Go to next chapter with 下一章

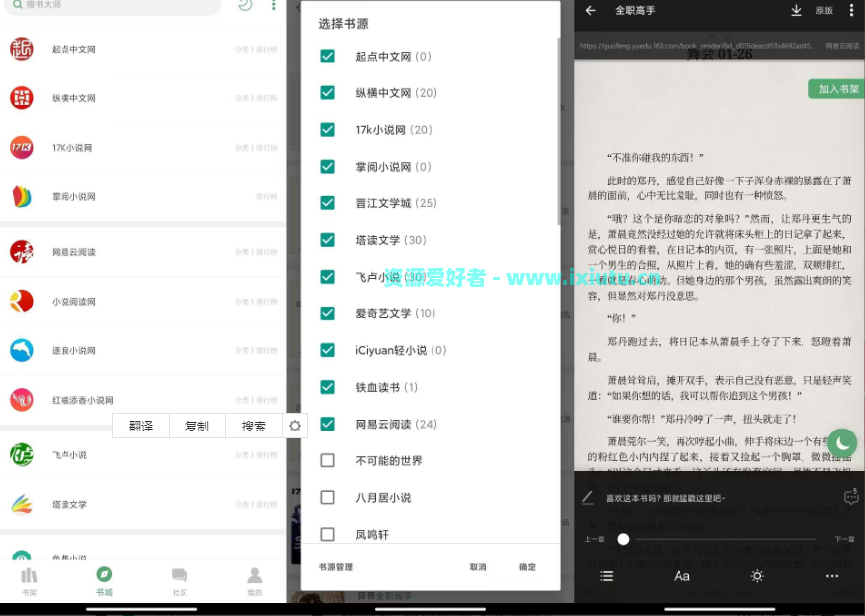(844, 539)
